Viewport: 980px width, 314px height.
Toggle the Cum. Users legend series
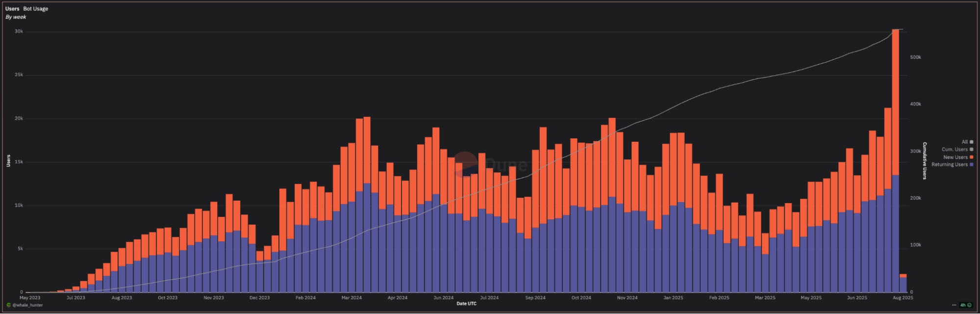click(957, 149)
